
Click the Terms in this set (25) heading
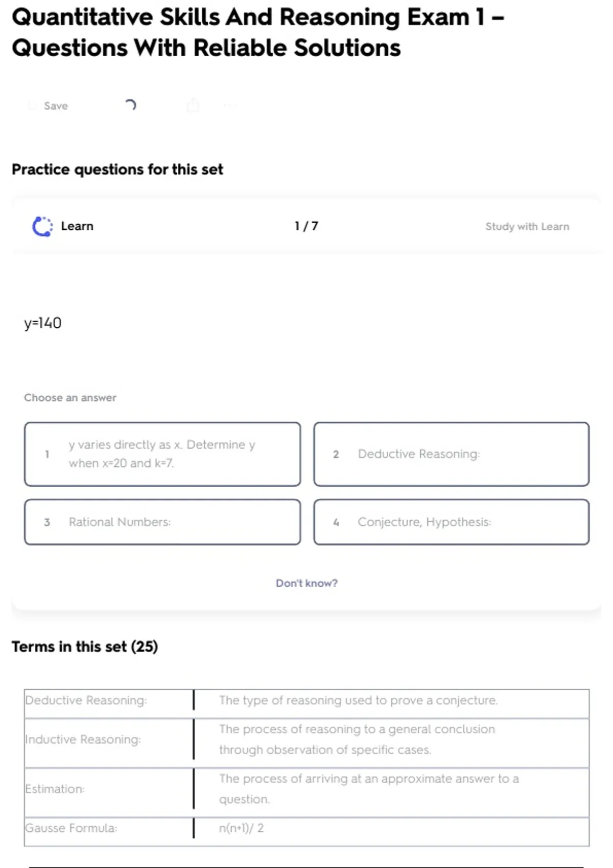tap(85, 646)
